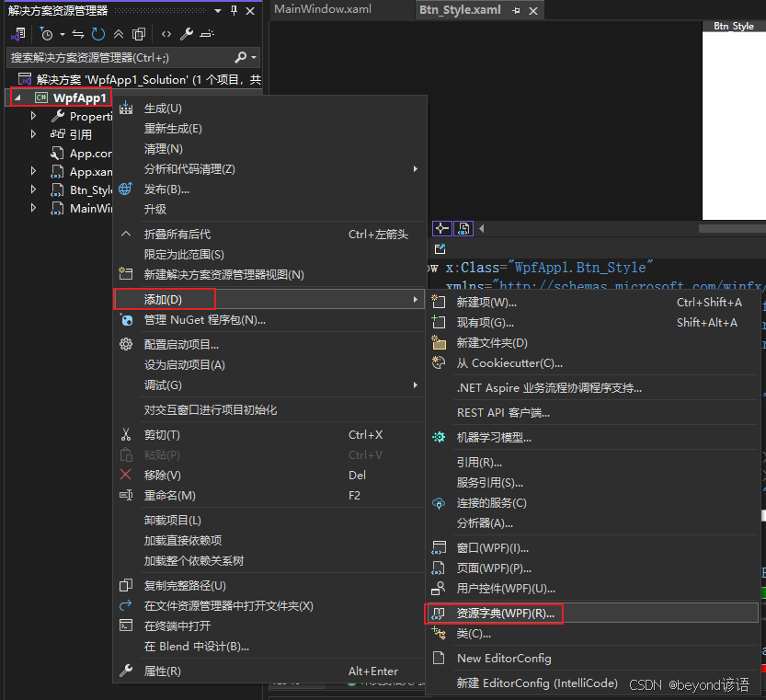The image size is (766, 700).
Task: Click the sync with active document icon
Action: [x=78, y=34]
